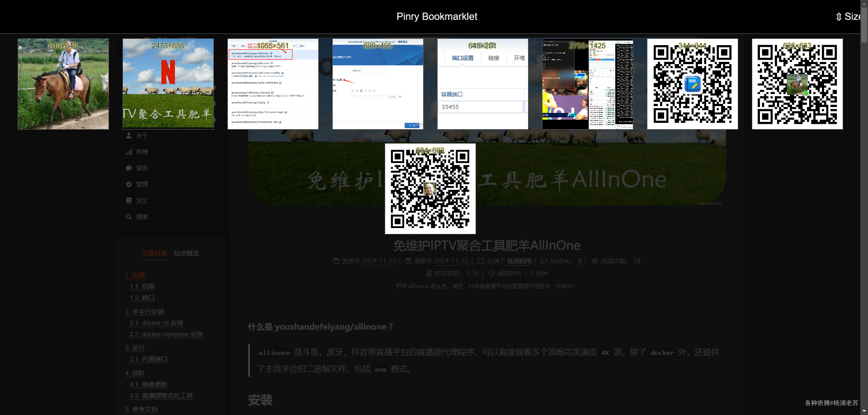Screen dimensions: 868x415
Task: Open 热榜 via its bar chart icon
Action: [x=129, y=152]
